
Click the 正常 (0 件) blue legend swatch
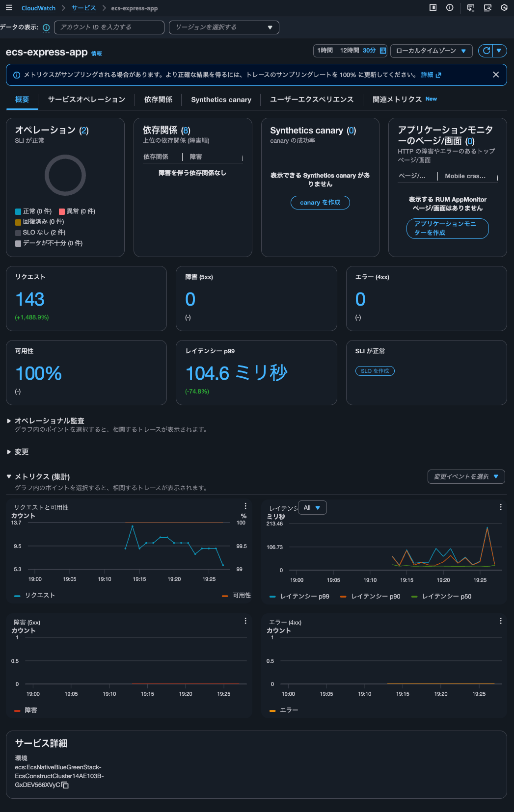[18, 211]
